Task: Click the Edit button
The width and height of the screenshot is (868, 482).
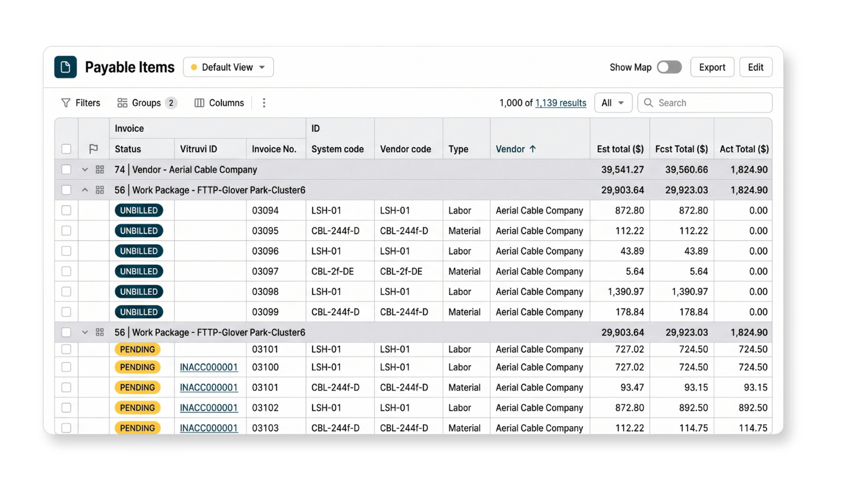Action: point(755,67)
